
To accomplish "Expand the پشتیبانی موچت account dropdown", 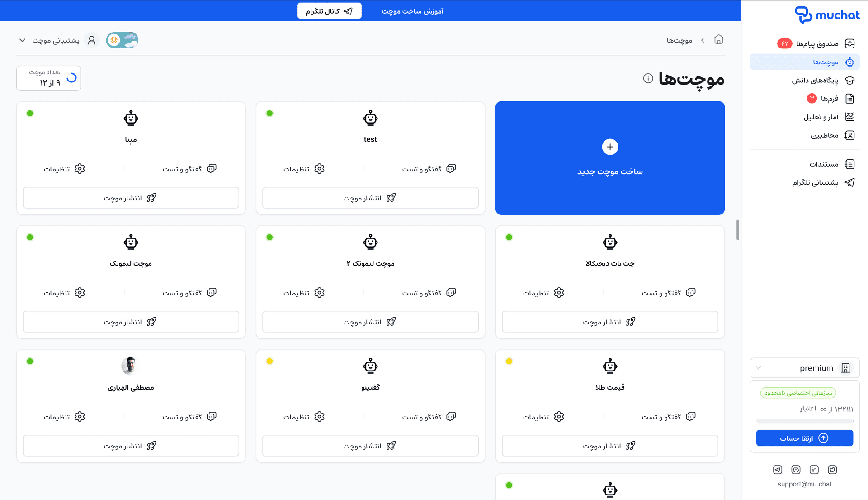I will pyautogui.click(x=22, y=40).
